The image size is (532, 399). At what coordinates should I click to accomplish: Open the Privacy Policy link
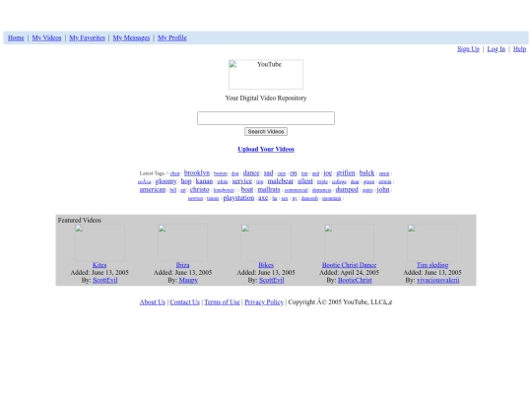point(264,302)
